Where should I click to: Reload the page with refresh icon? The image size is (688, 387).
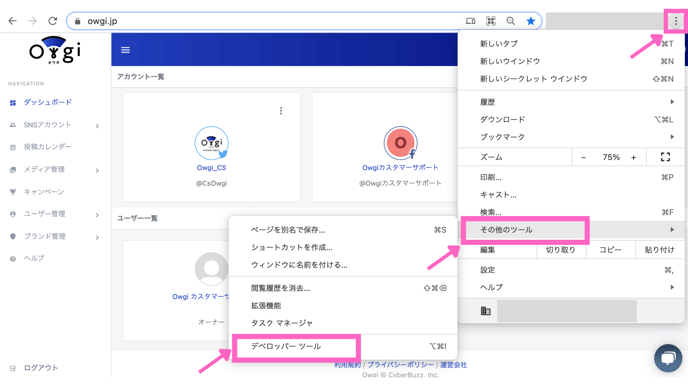pos(53,21)
